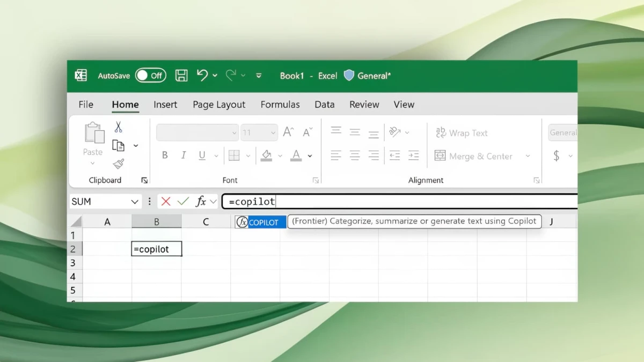Apply cell borders with Borders icon
Viewport: 644px width, 362px height.
click(x=234, y=156)
